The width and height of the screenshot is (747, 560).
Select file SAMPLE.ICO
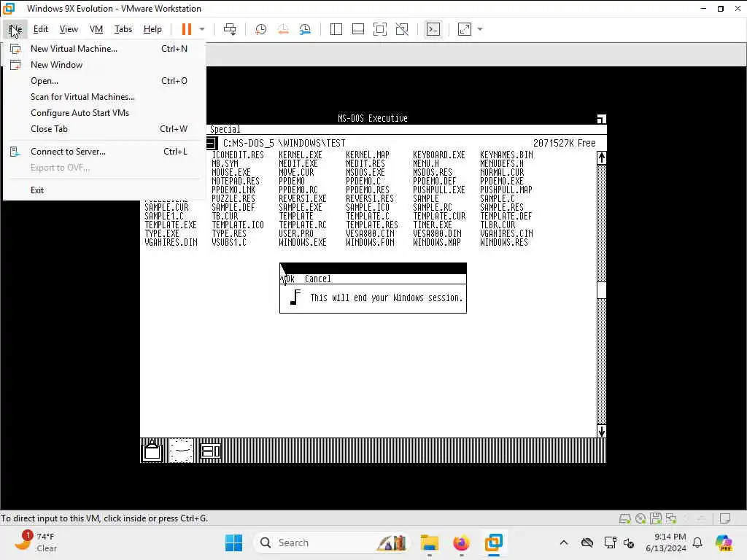[x=368, y=207]
